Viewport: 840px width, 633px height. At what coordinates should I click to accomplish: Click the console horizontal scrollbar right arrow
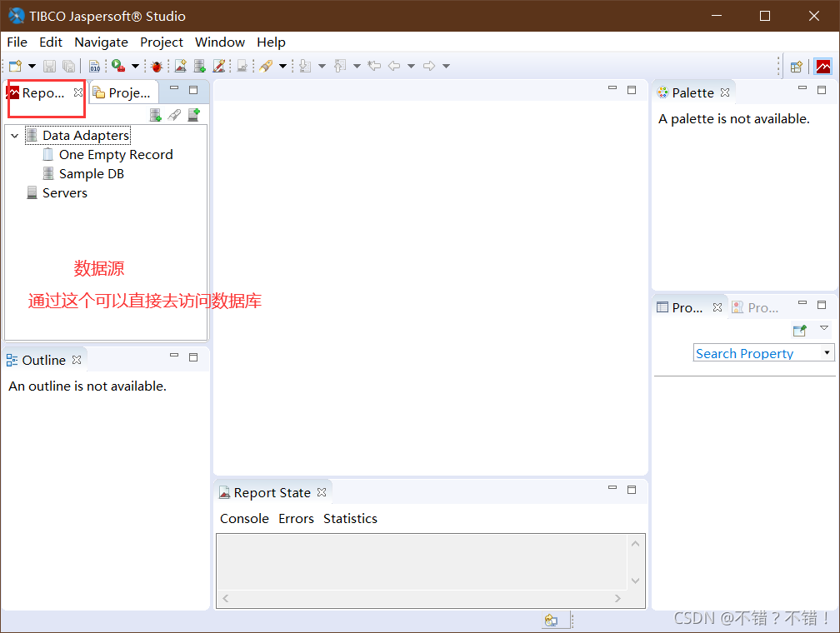[617, 598]
